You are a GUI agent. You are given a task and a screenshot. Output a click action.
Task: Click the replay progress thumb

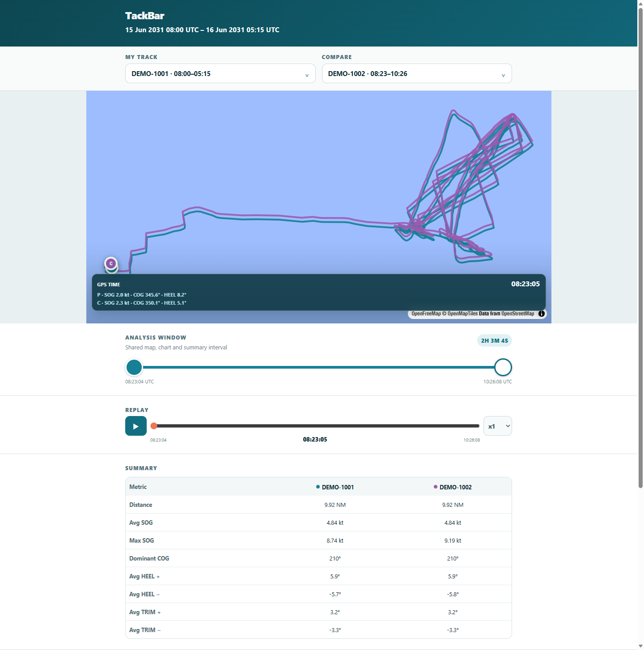coord(154,426)
